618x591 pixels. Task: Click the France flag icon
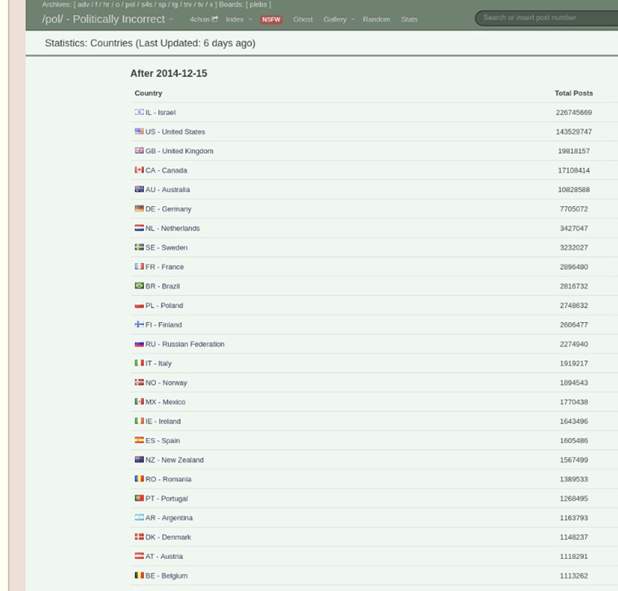click(x=139, y=267)
